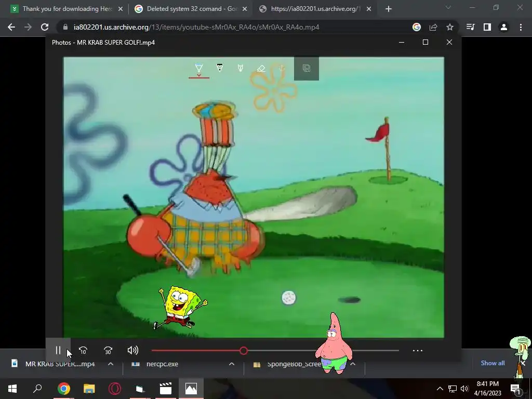Click the video seek bar thumb
The image size is (532, 399).
(x=243, y=351)
